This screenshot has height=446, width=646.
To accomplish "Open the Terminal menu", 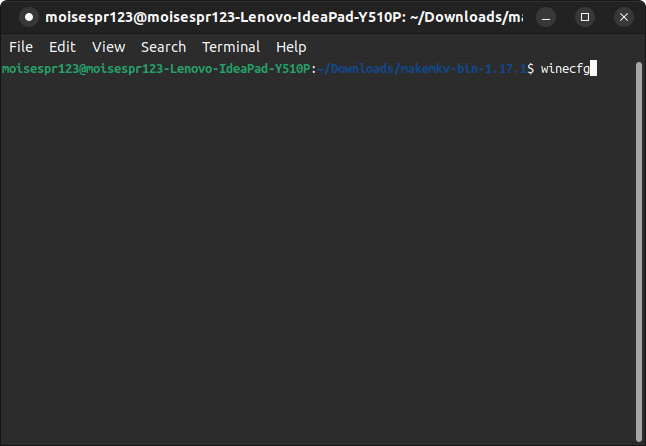I will [231, 47].
